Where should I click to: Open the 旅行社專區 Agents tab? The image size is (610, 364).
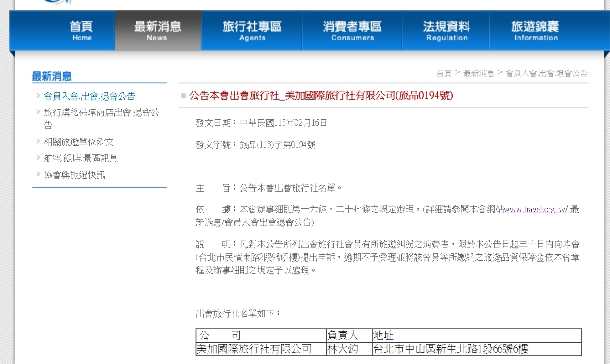[x=252, y=31]
